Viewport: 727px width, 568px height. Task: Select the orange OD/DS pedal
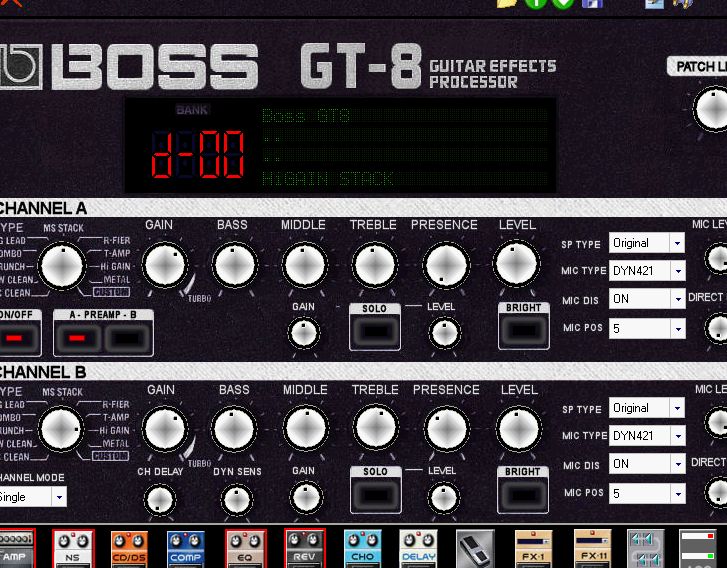pyautogui.click(x=129, y=549)
